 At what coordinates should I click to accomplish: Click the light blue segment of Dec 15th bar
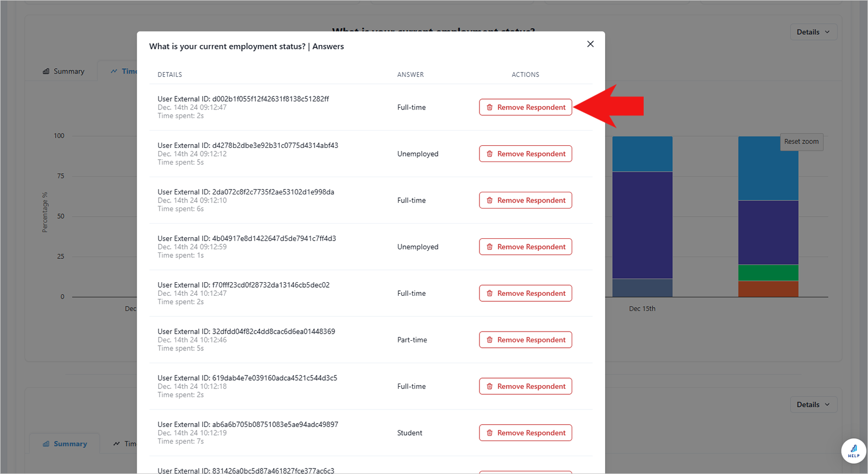tap(642, 154)
